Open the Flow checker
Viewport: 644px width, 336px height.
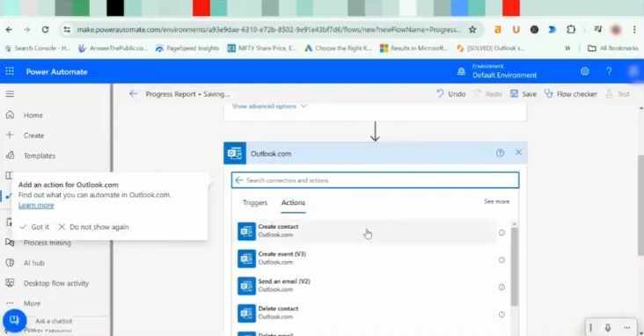[x=571, y=94]
